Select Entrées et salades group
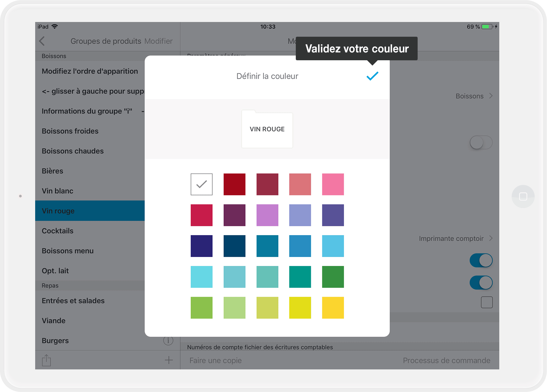 coord(90,301)
